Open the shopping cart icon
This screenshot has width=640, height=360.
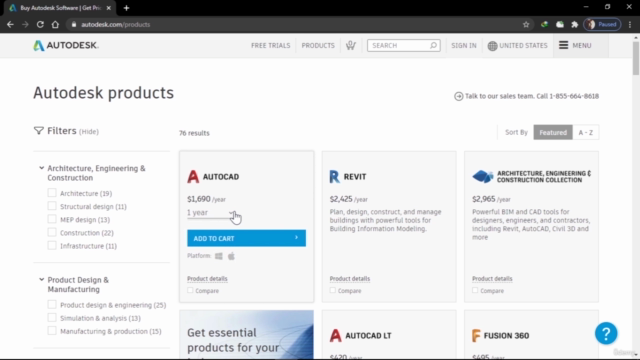click(x=351, y=45)
